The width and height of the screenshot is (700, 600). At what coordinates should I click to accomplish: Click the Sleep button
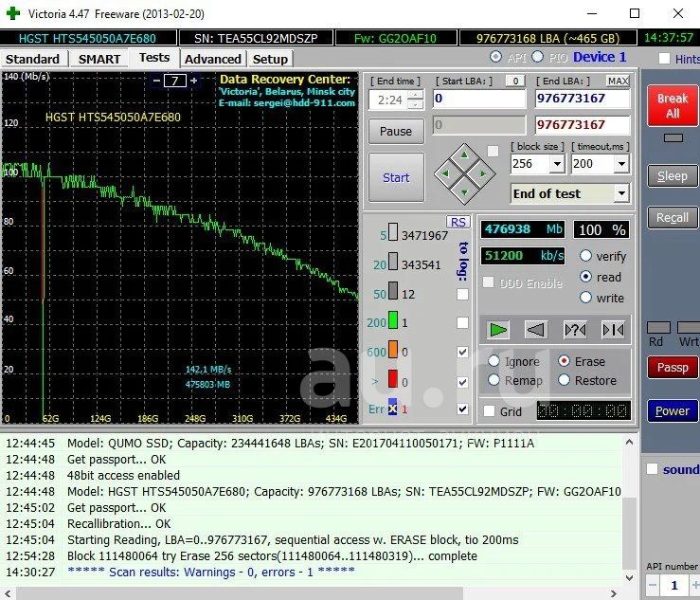click(673, 176)
